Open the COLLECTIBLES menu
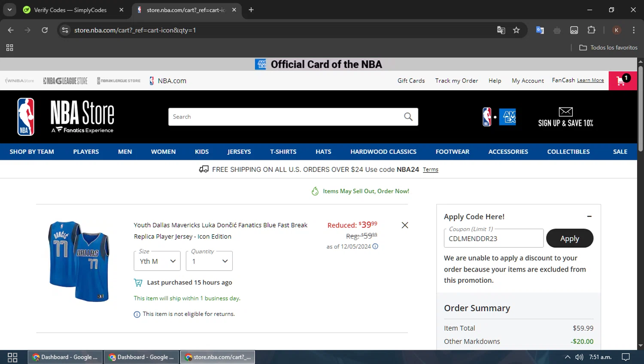644x364 pixels. (568, 152)
